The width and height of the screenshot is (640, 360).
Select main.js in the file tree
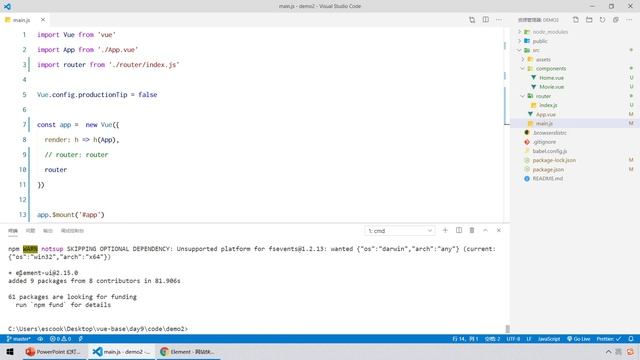(x=544, y=123)
